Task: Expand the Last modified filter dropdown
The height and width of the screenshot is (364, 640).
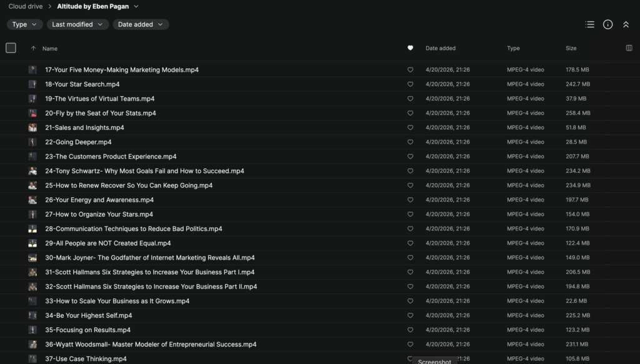Action: pos(77,24)
